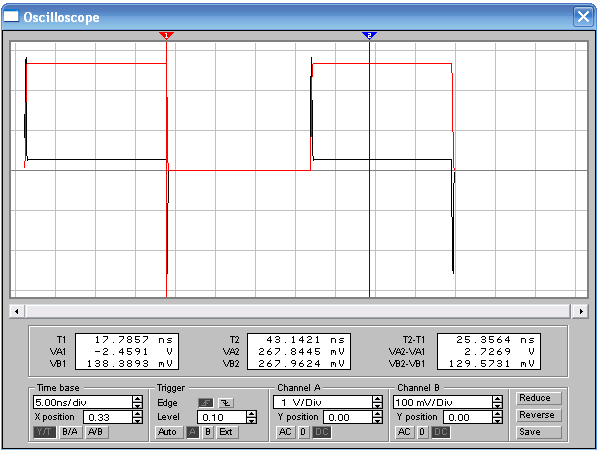Set Channel B coupling to AC
Screen dimensions: 597x451
click(x=404, y=432)
